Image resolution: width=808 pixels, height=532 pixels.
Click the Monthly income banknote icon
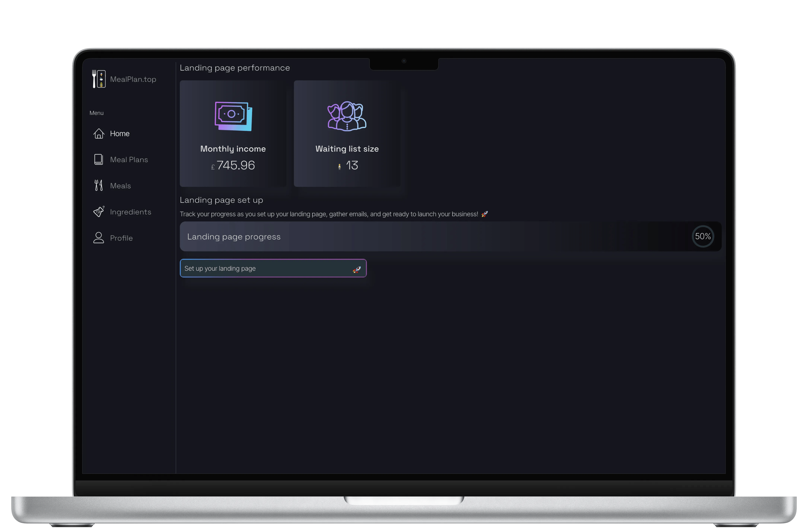(233, 116)
